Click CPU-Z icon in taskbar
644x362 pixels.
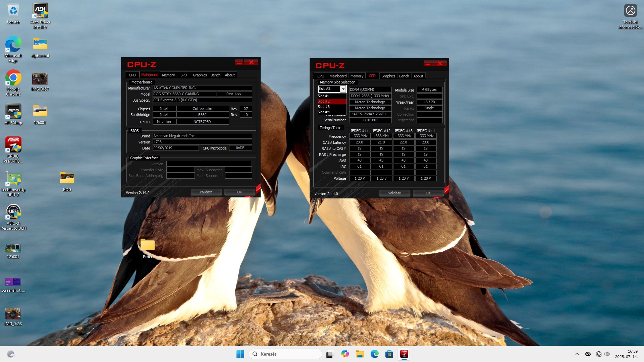(x=404, y=354)
